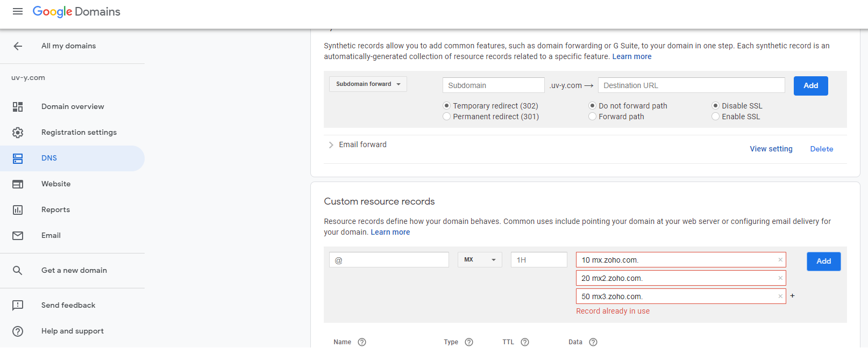Edit the 10 mx.zoho.com. data field

pos(681,260)
